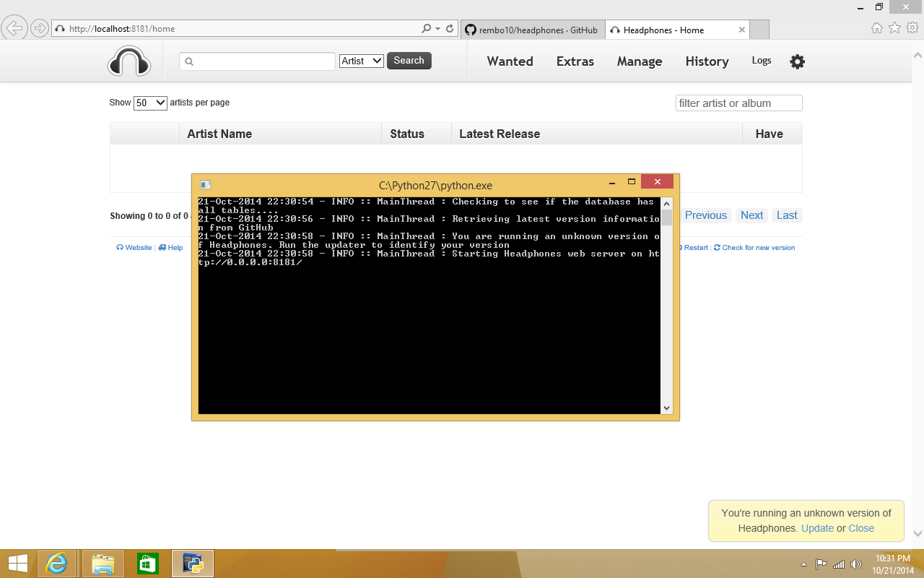Open the Wanted menu

pyautogui.click(x=510, y=61)
